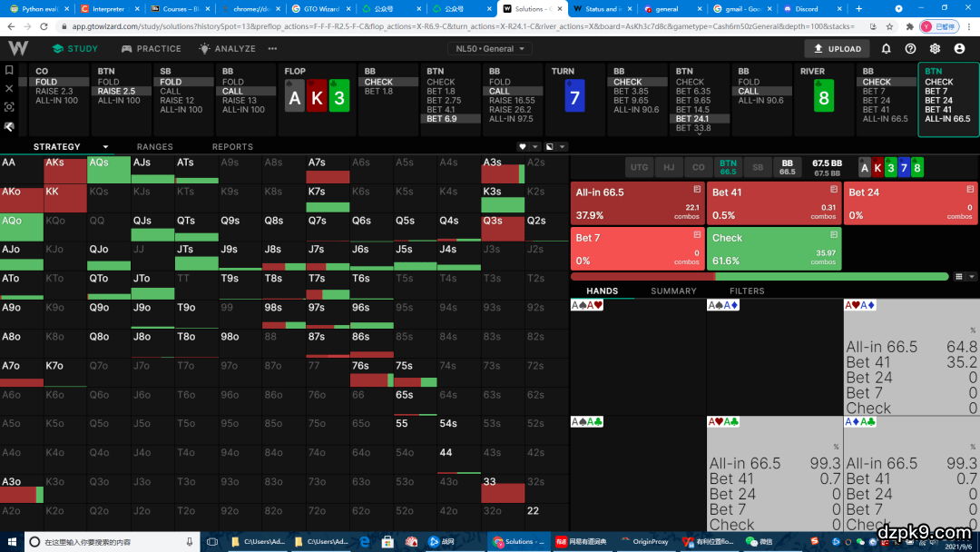The width and height of the screenshot is (980, 552).
Task: Click the bookmark icon in left sidebar
Action: (x=9, y=70)
